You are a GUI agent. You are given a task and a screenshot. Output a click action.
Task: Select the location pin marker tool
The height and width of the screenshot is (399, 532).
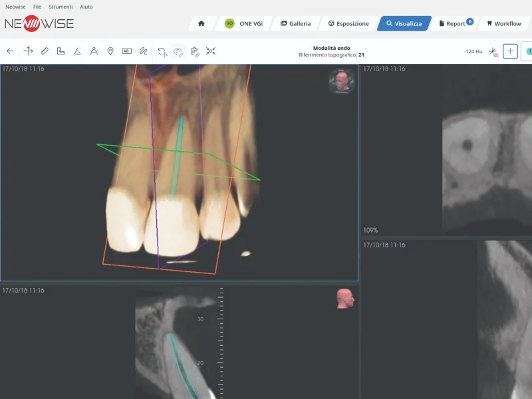point(110,51)
